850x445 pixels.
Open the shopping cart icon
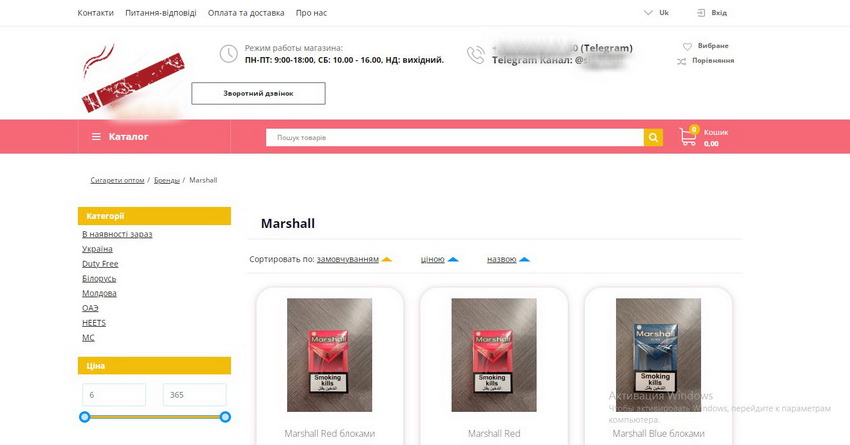click(x=688, y=136)
